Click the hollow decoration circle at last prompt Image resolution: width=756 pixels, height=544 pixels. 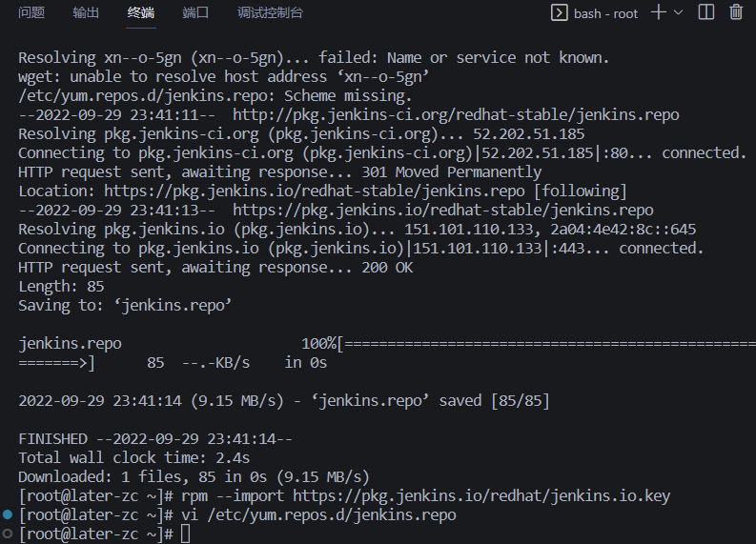[8, 534]
